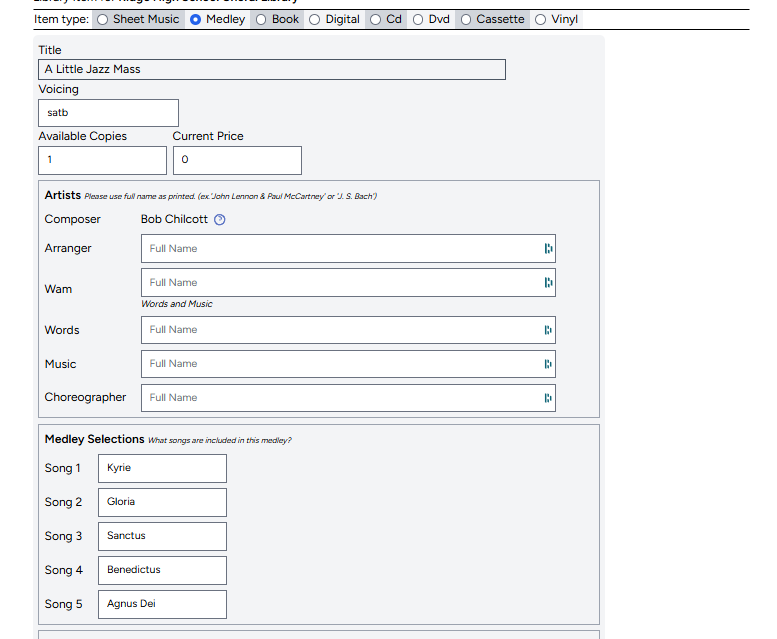Viewport: 777px width, 639px height.
Task: Click the Bob Chilcott composer name
Action: click(x=174, y=219)
